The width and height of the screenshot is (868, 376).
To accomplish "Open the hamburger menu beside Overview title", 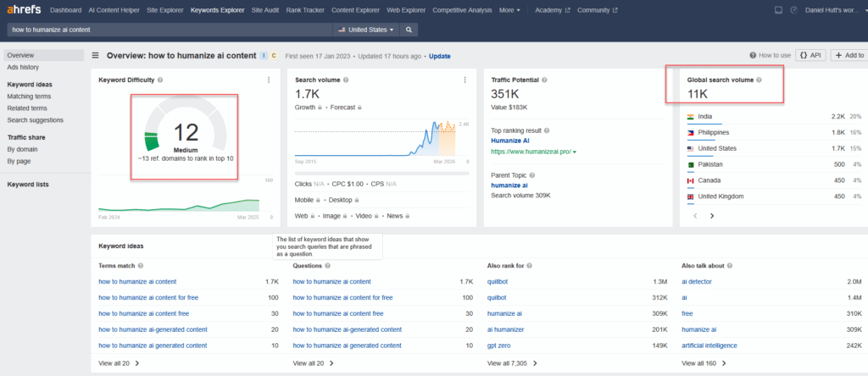I will pos(95,55).
